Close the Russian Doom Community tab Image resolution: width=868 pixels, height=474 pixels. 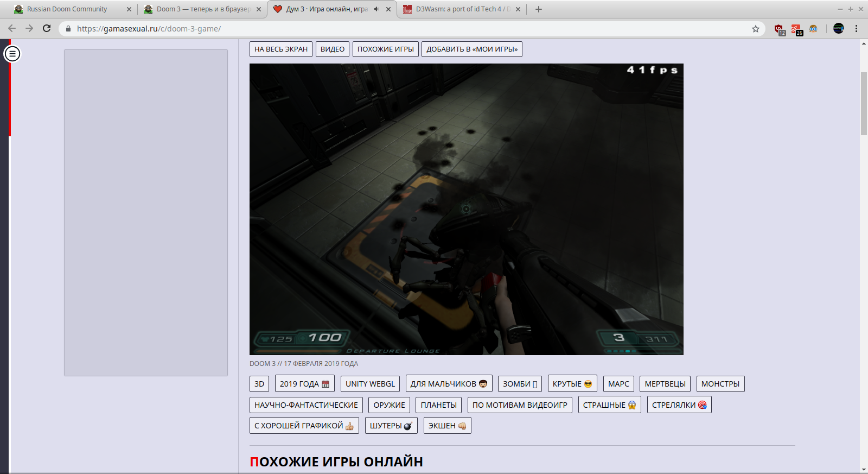(x=129, y=9)
